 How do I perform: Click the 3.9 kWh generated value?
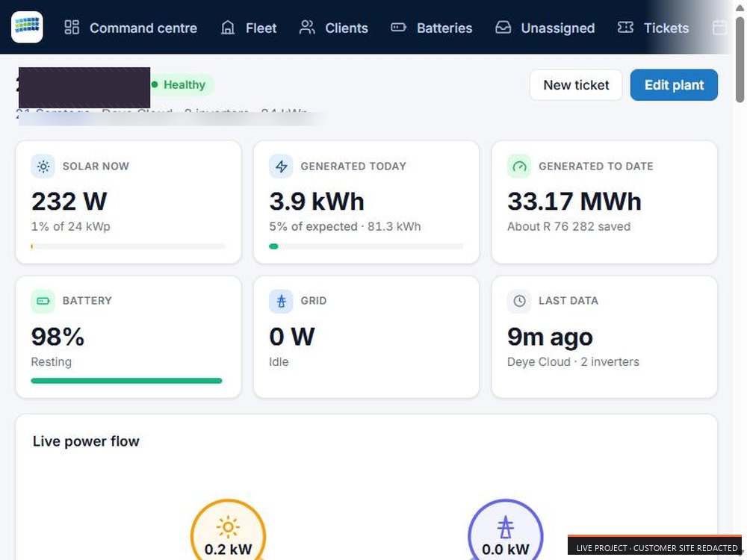317,202
